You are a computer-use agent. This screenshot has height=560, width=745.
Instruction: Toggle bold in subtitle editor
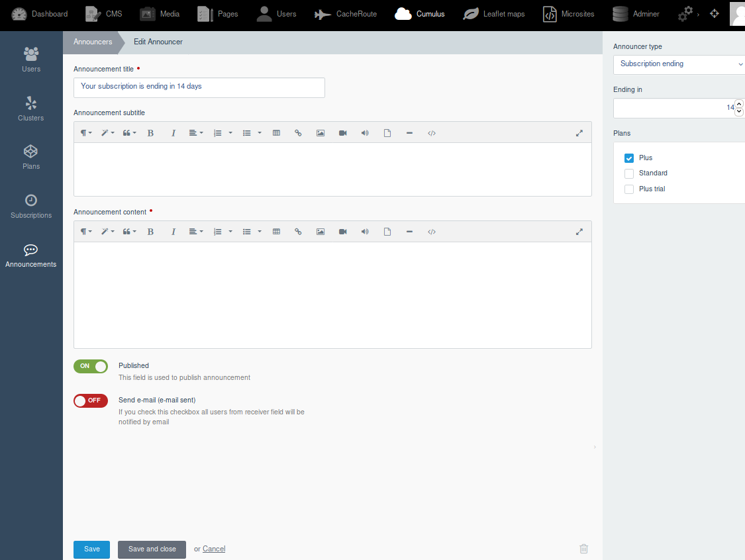click(150, 133)
